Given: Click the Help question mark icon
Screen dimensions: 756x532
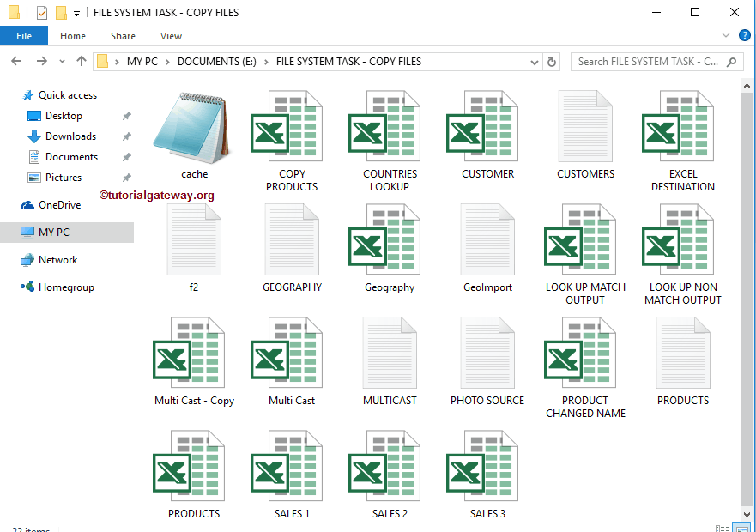Looking at the screenshot, I should 745,35.
